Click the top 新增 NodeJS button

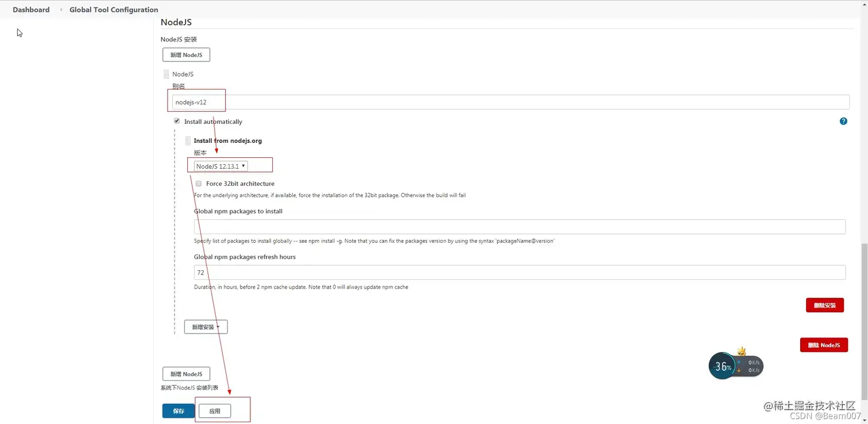pyautogui.click(x=186, y=55)
